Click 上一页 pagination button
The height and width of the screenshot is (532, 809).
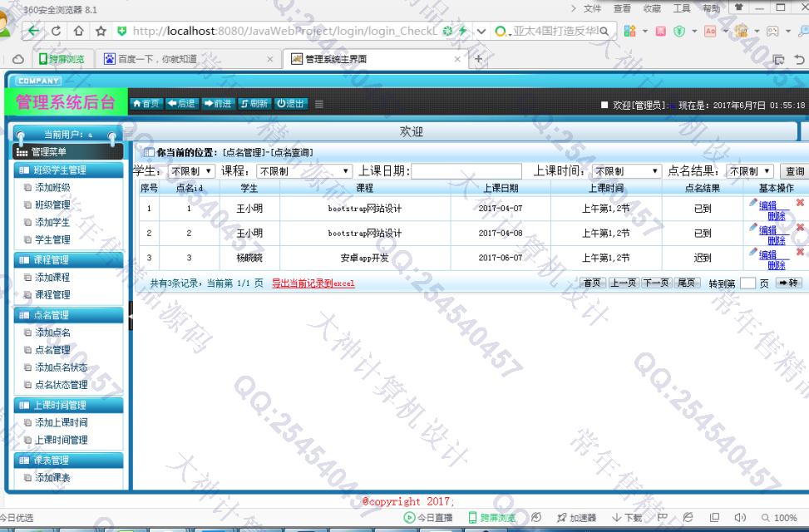pyautogui.click(x=624, y=283)
